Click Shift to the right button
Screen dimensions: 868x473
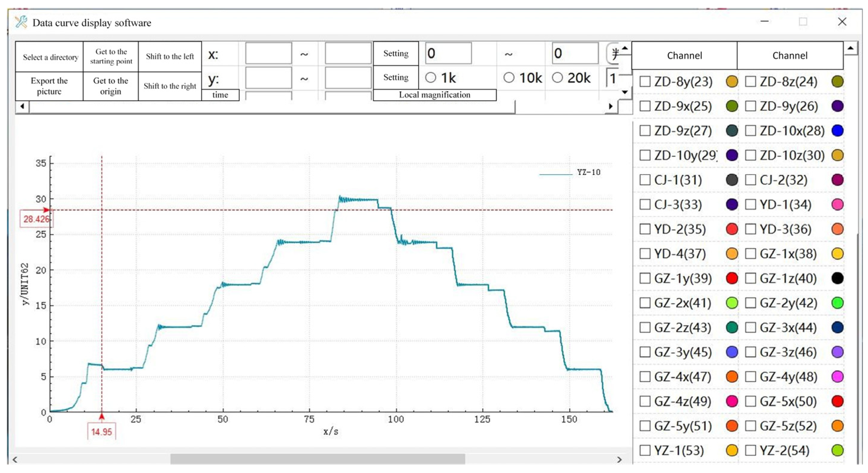170,86
